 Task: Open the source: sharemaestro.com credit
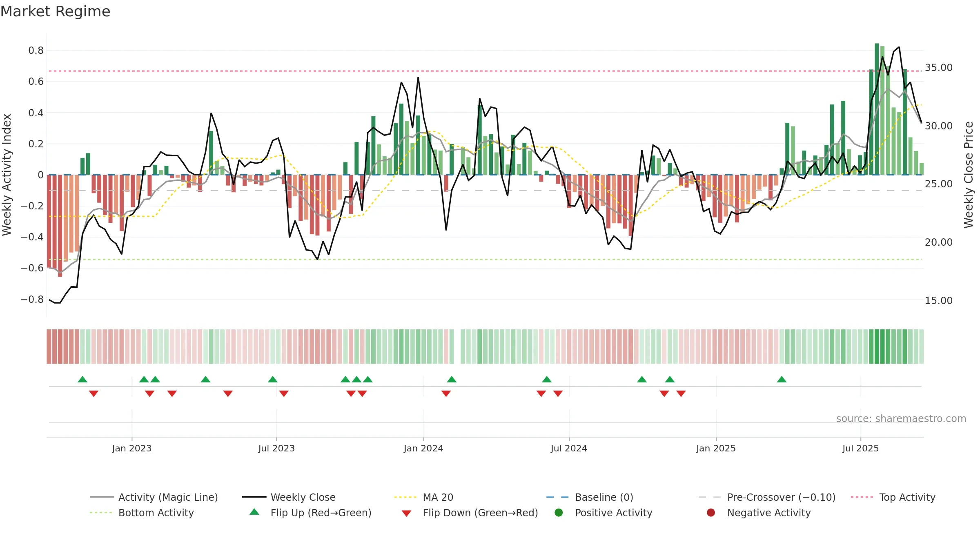(x=901, y=418)
